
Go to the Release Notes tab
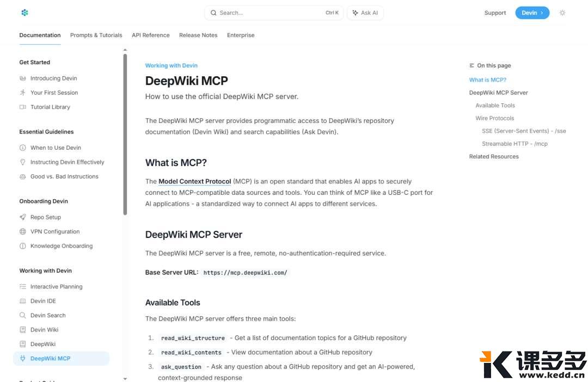(x=198, y=35)
